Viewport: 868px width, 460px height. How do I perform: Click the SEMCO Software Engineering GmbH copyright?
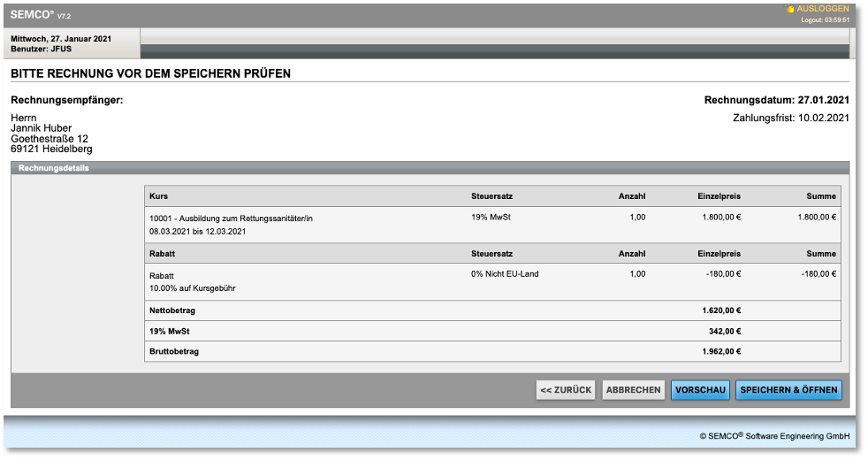[x=774, y=436]
